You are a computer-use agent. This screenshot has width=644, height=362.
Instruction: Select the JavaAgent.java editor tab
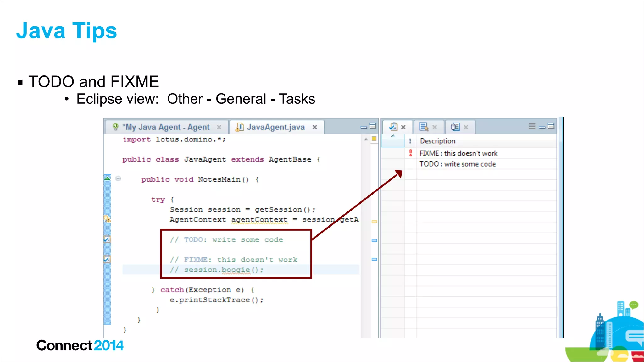click(275, 127)
